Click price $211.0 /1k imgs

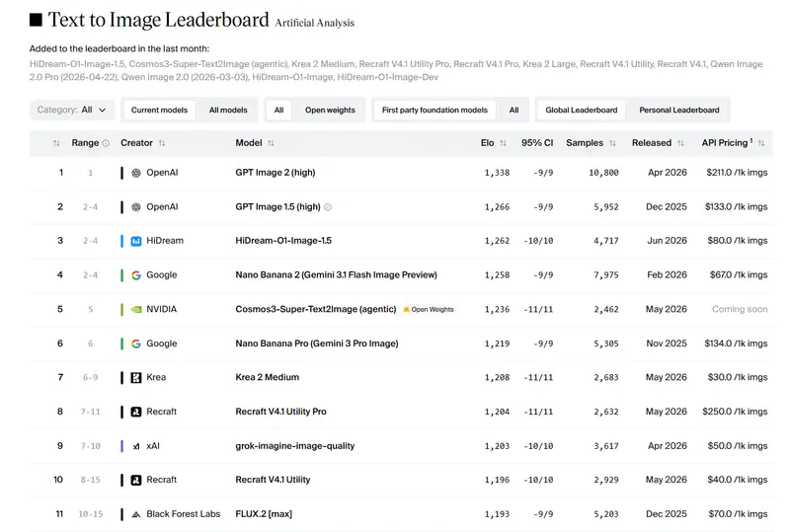click(737, 173)
